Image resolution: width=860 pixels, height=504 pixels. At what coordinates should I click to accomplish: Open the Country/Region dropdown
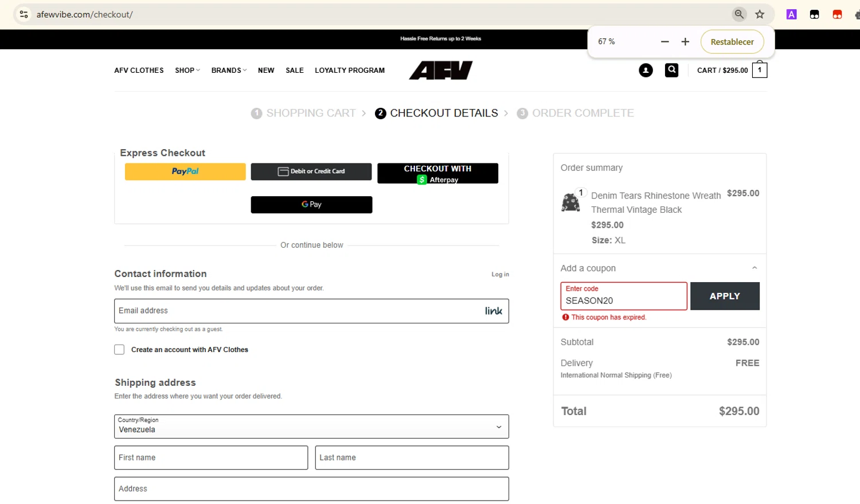click(311, 427)
